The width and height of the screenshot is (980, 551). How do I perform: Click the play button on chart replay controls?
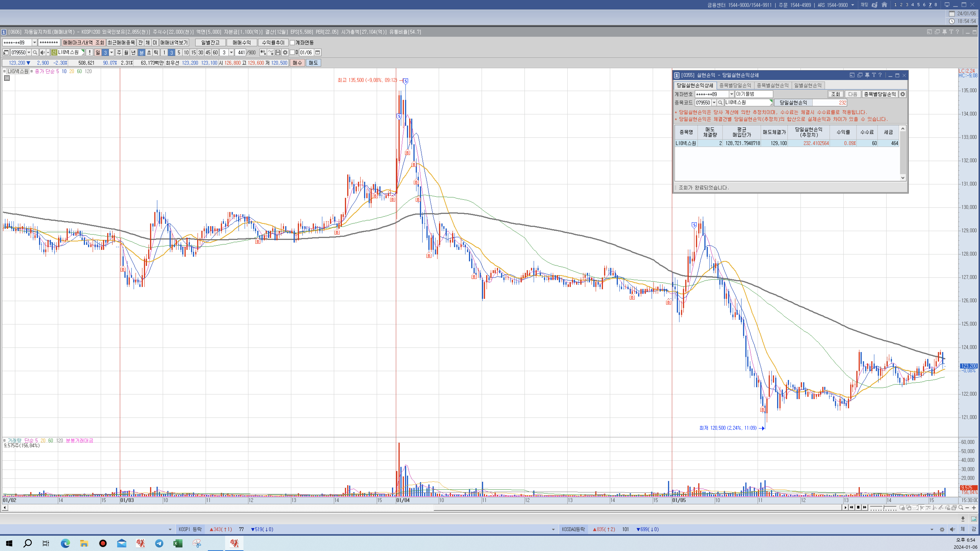(845, 507)
